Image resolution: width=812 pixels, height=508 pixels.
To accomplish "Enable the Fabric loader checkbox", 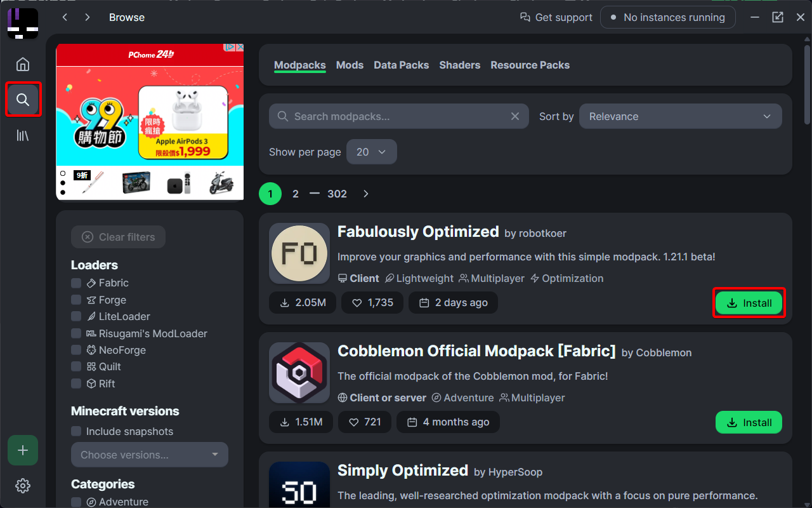I will point(76,283).
